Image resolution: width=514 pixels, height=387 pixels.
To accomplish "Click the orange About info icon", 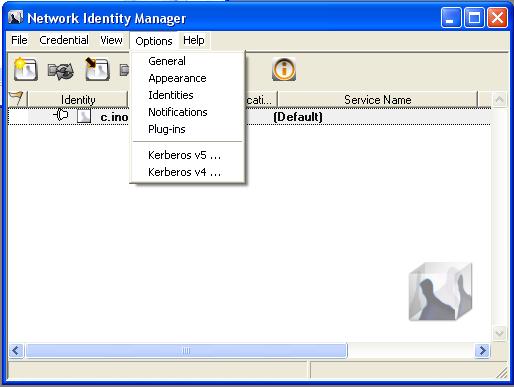I will [x=284, y=69].
